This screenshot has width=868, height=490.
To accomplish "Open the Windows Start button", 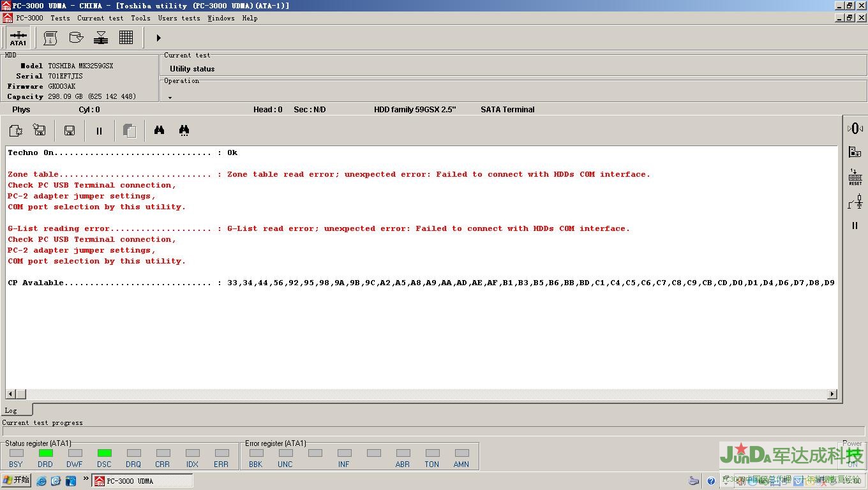I will [x=17, y=480].
